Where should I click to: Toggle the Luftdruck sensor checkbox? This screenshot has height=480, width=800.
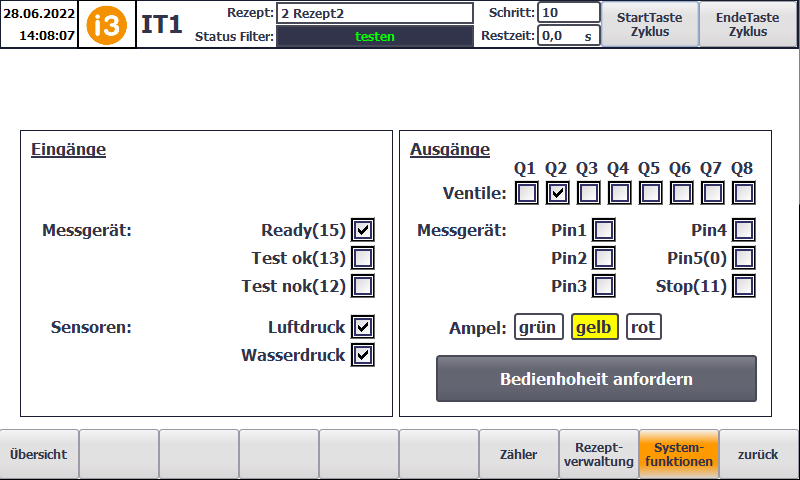pos(363,327)
